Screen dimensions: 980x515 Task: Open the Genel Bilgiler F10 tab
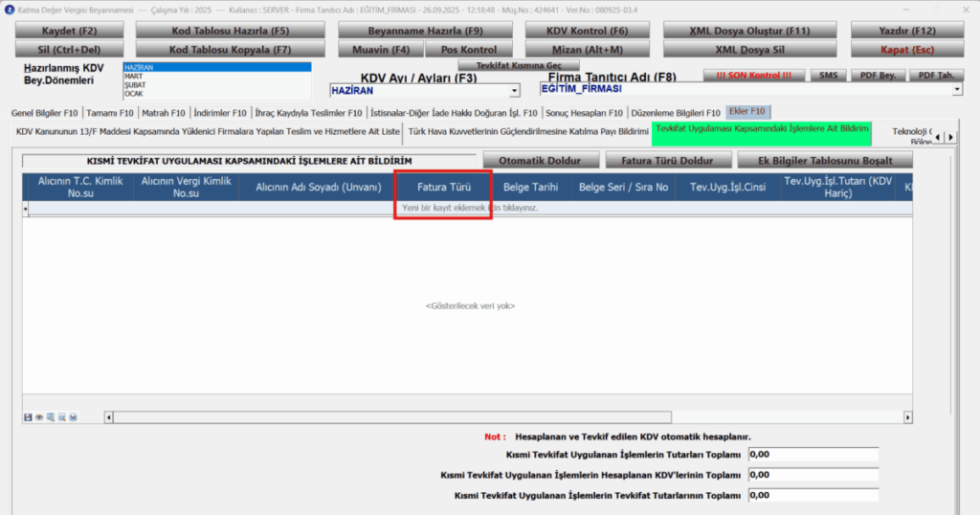44,113
